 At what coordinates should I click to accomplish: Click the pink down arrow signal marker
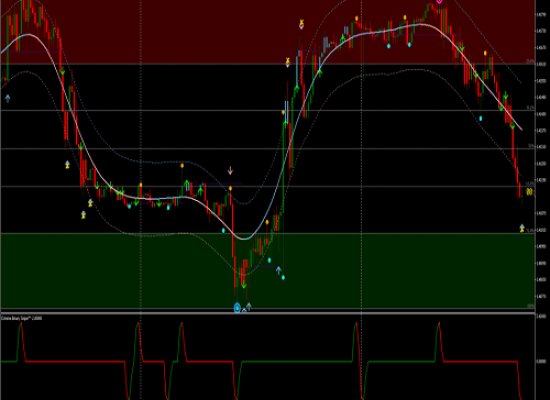[230, 171]
